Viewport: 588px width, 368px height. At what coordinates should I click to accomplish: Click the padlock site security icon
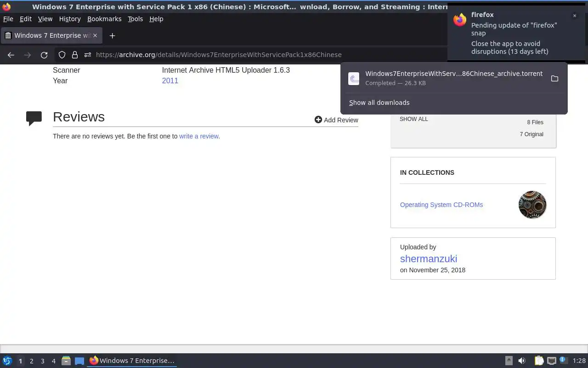(74, 55)
